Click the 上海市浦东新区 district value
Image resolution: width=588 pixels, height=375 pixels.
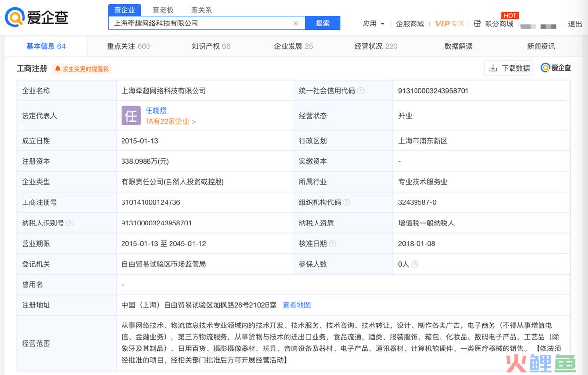point(423,141)
